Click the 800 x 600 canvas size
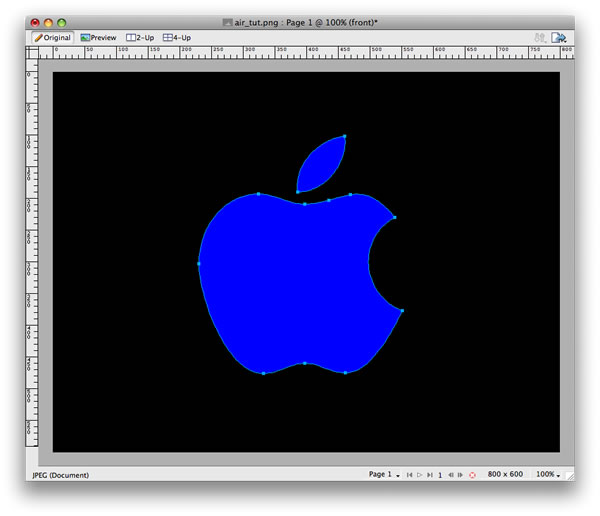Viewport: 600px width, 516px height. point(505,474)
